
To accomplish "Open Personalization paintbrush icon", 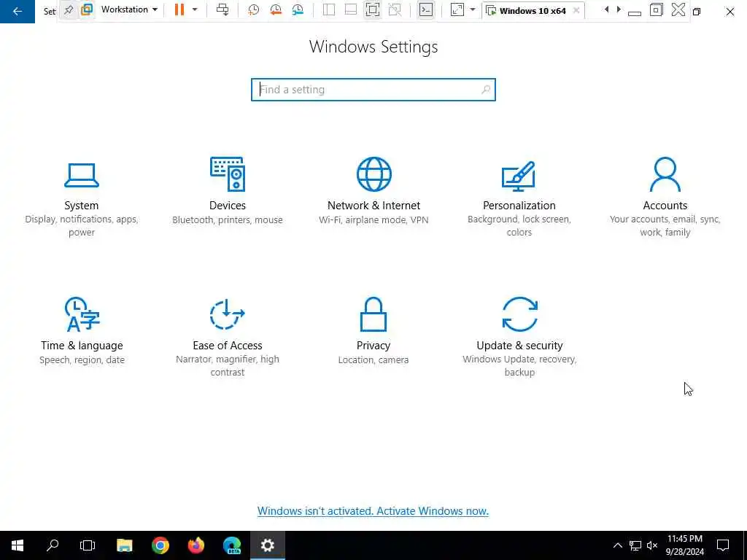I will (519, 176).
